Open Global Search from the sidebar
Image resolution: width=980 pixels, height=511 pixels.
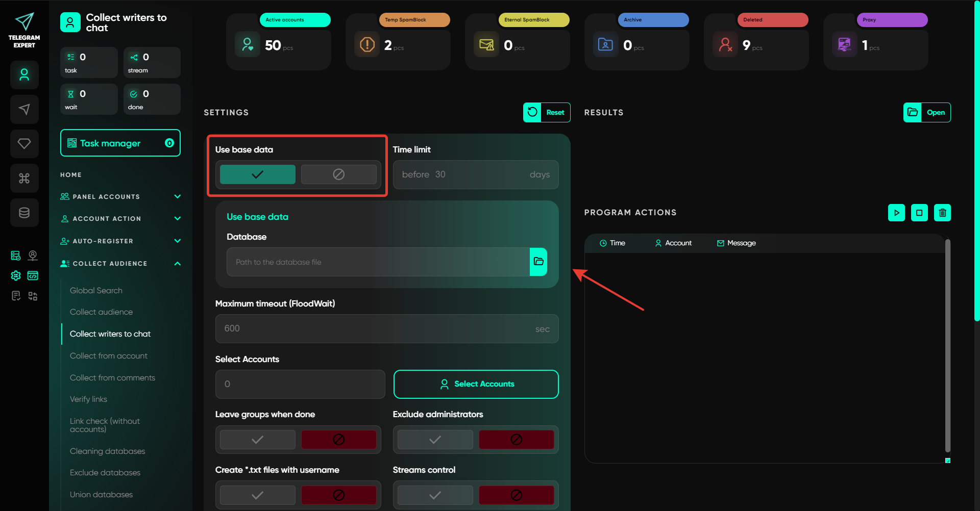tap(96, 291)
